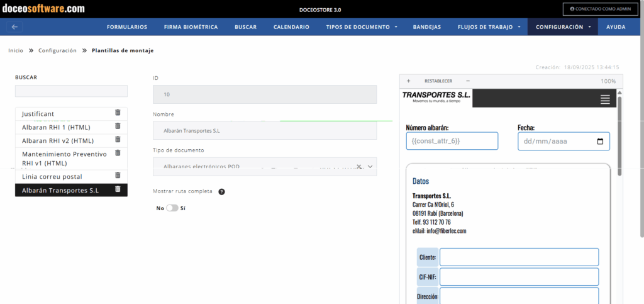Viewport: 644px width, 304px height.
Task: Open the hamburger menu in Transportes preview
Action: pos(605,99)
